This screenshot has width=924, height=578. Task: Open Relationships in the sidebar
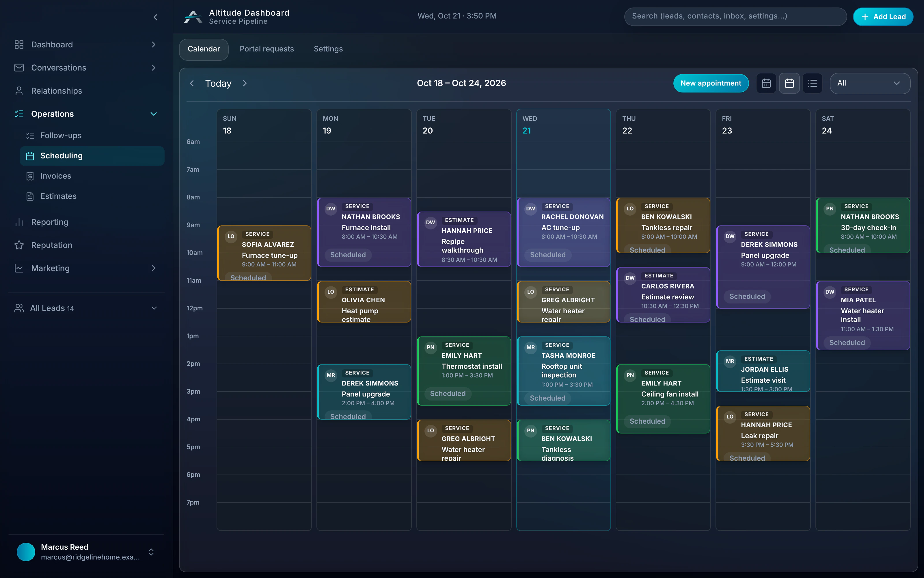pyautogui.click(x=86, y=91)
